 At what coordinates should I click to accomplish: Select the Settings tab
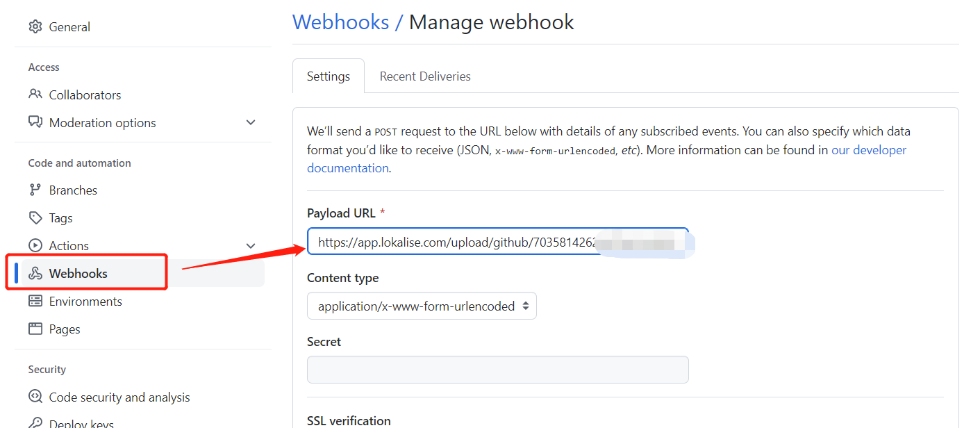[x=328, y=76]
